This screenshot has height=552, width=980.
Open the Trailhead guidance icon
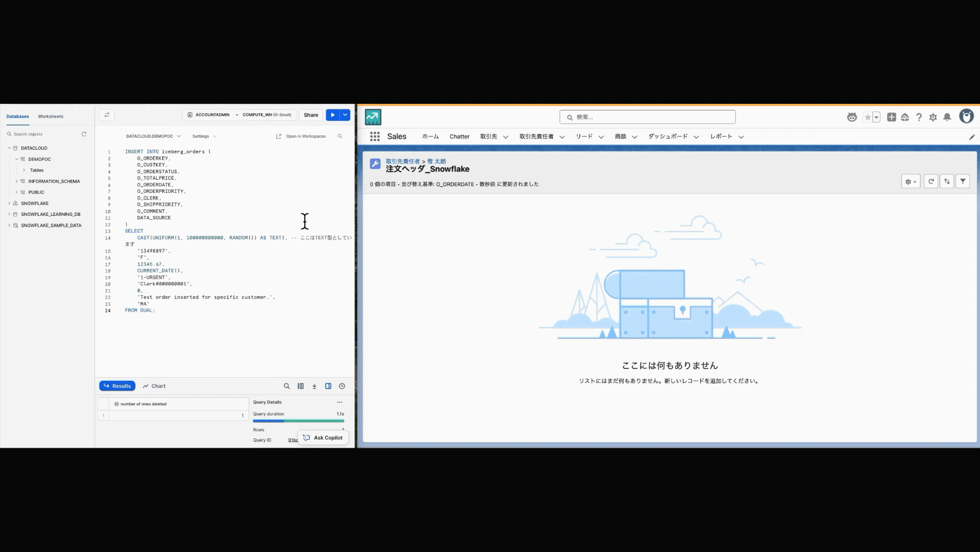click(905, 117)
